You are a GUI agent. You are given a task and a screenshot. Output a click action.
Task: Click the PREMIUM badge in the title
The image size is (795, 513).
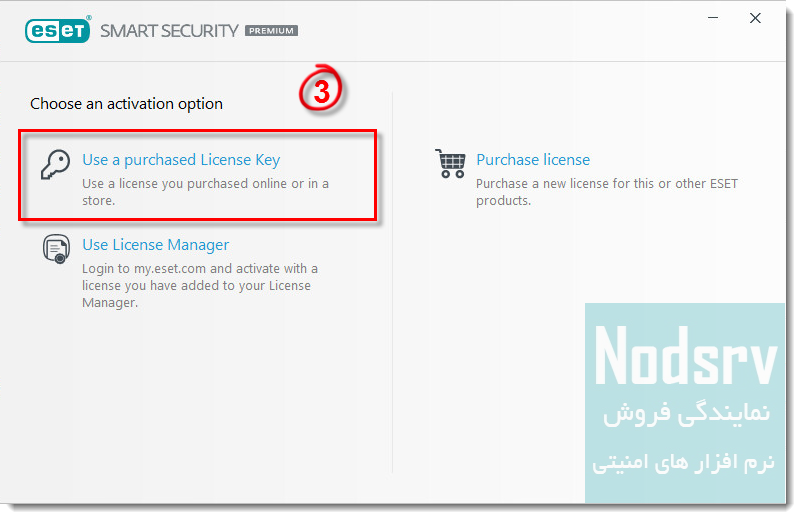pos(271,31)
